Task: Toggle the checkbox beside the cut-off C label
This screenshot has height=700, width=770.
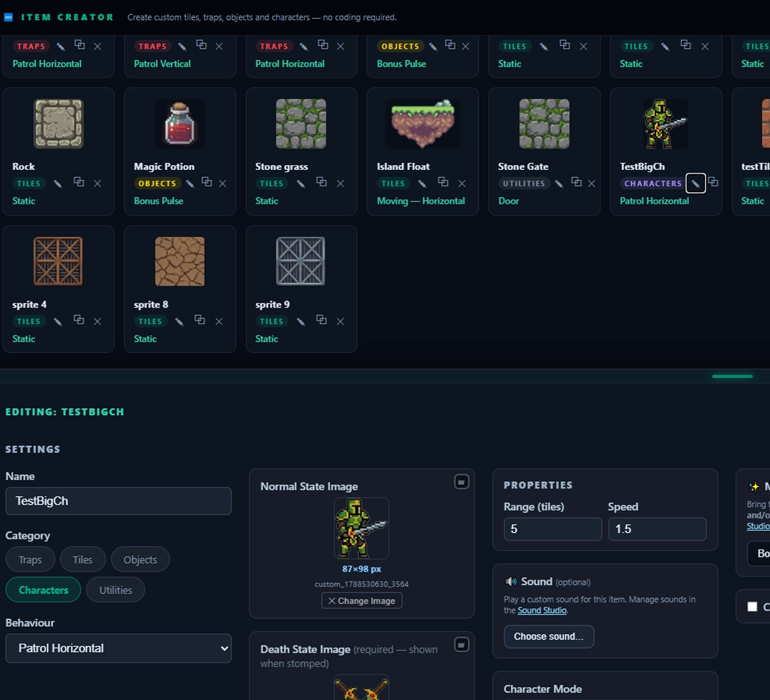Action: pos(752,607)
